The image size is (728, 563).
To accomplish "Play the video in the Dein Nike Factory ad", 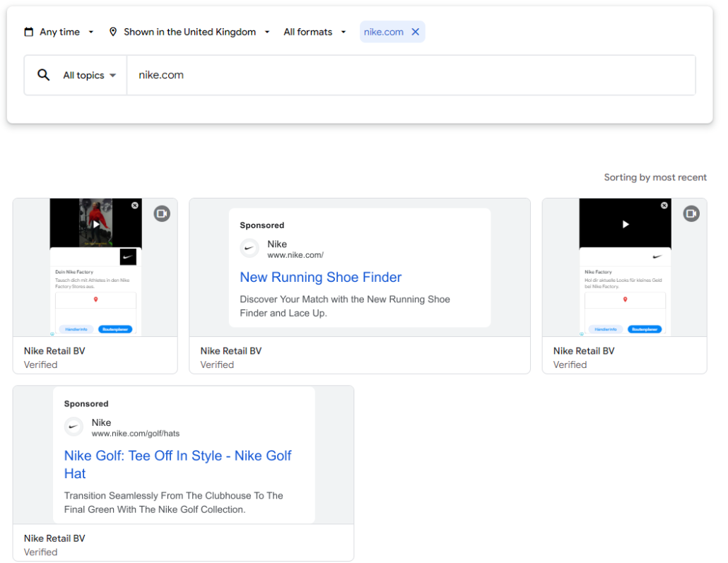I will pyautogui.click(x=95, y=224).
